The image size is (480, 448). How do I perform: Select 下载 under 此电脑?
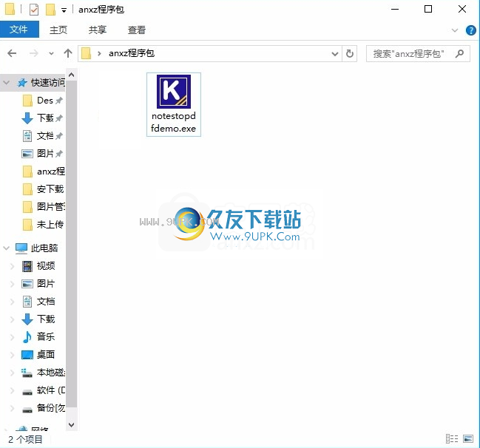pyautogui.click(x=38, y=319)
